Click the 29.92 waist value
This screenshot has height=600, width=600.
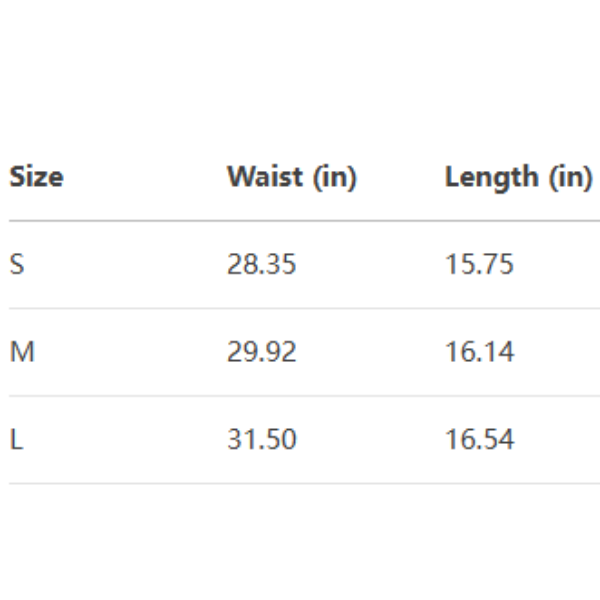(x=261, y=352)
